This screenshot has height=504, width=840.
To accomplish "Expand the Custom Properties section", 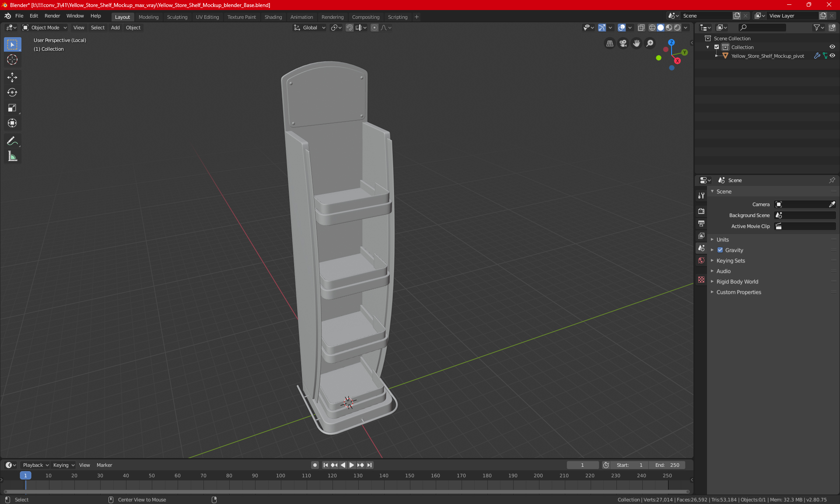I will coord(738,292).
